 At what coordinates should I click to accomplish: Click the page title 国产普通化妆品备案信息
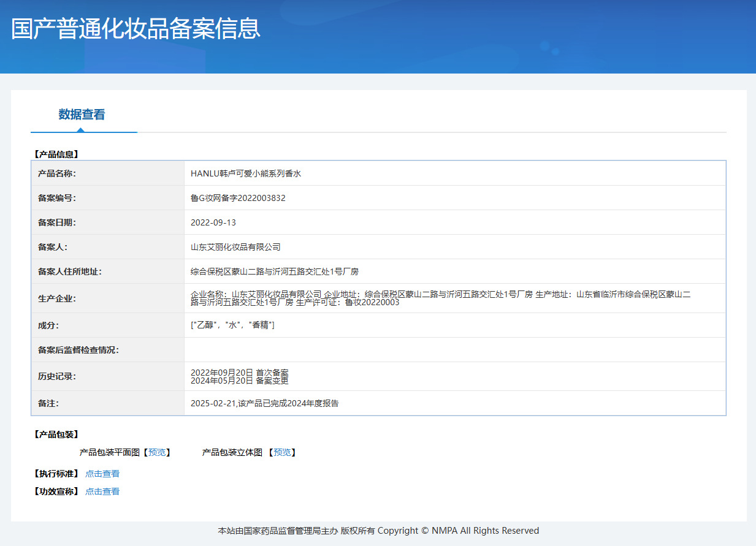[x=136, y=29]
